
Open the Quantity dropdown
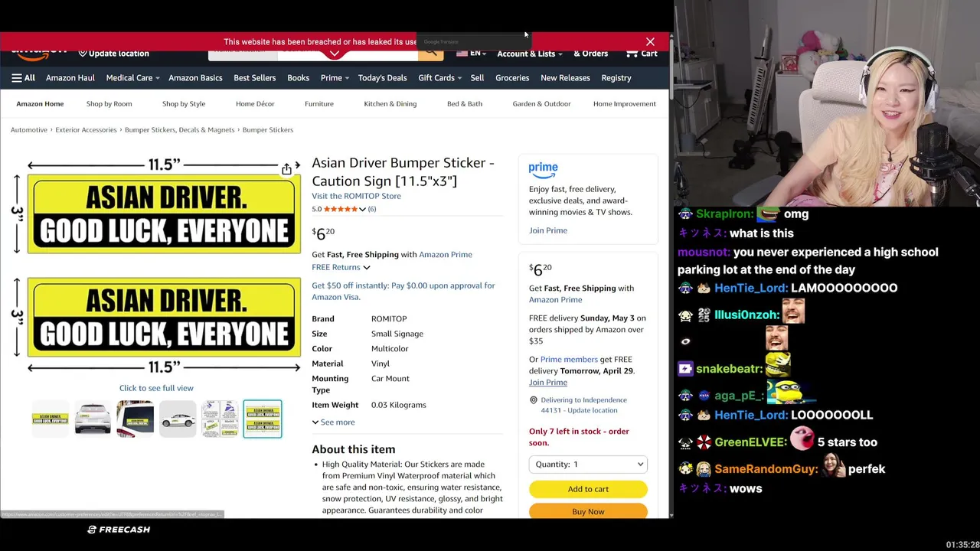tap(588, 464)
